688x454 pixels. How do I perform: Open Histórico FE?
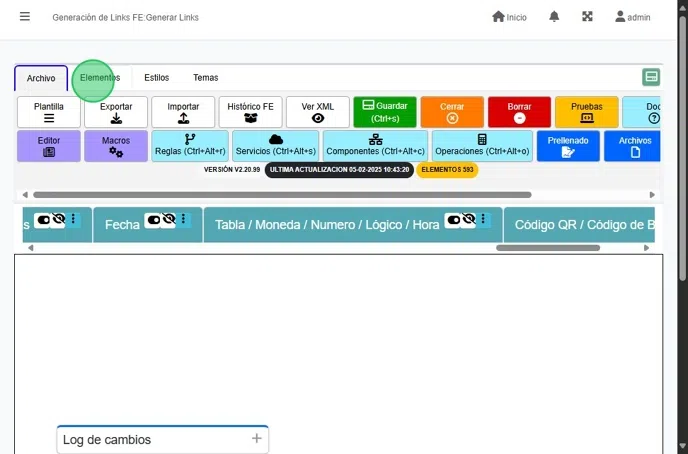250,112
